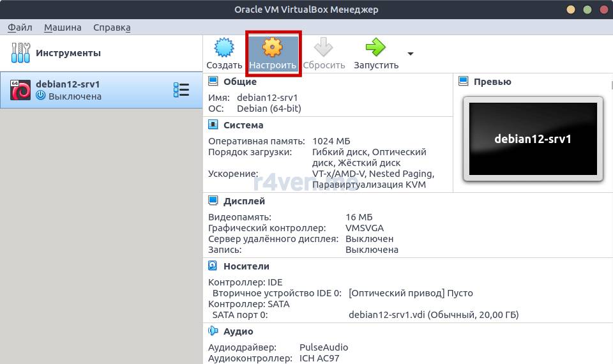This screenshot has height=364, width=613.
Task: Open the Справка menu
Action: coord(112,27)
